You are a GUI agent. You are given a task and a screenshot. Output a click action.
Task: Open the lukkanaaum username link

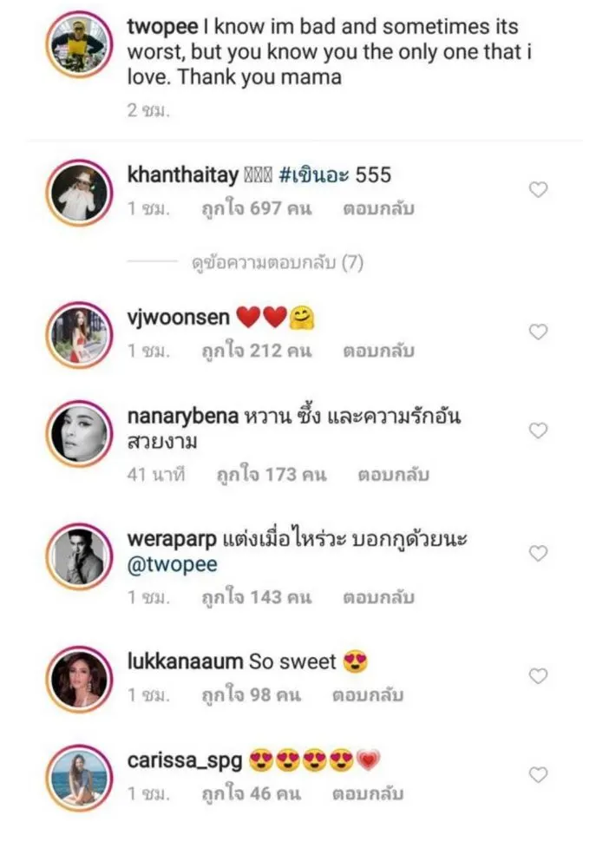(185, 661)
